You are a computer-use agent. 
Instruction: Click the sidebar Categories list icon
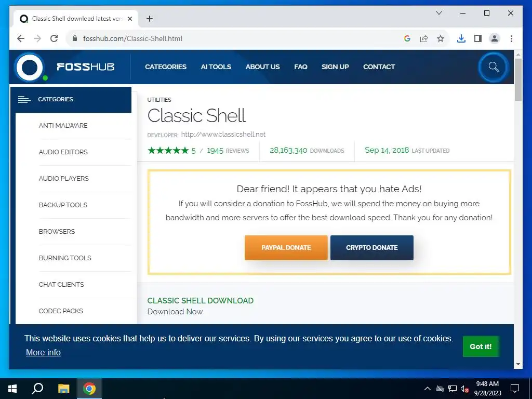(x=24, y=99)
